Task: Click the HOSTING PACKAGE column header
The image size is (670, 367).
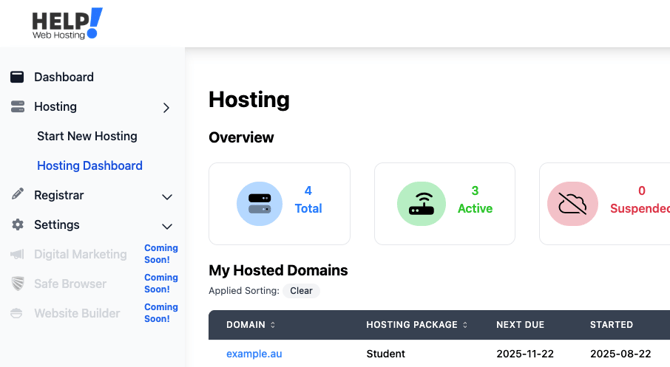Action: [x=412, y=325]
